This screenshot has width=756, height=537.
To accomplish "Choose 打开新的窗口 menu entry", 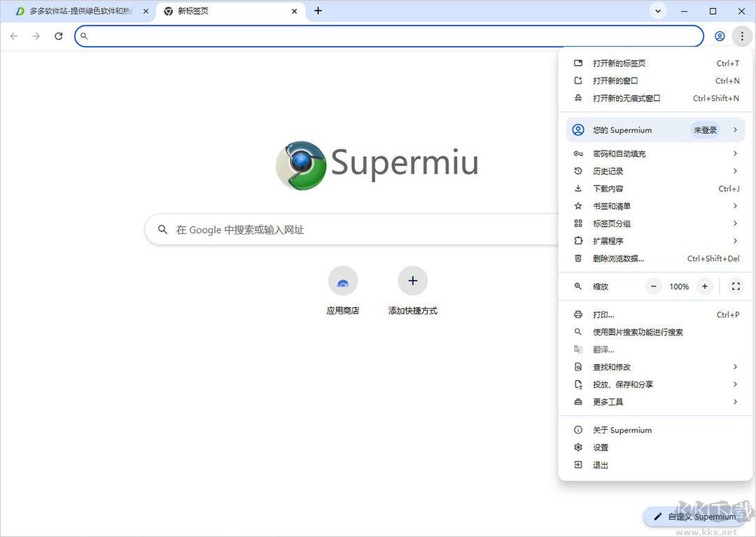I will tap(656, 81).
